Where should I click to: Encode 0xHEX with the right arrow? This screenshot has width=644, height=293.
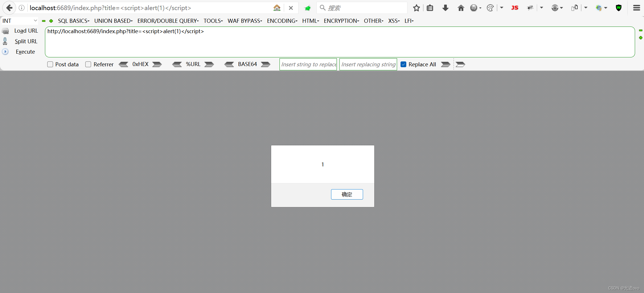pyautogui.click(x=157, y=64)
